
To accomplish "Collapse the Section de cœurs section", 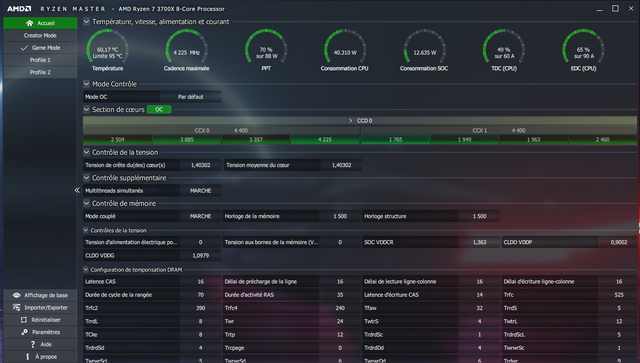I will point(86,109).
